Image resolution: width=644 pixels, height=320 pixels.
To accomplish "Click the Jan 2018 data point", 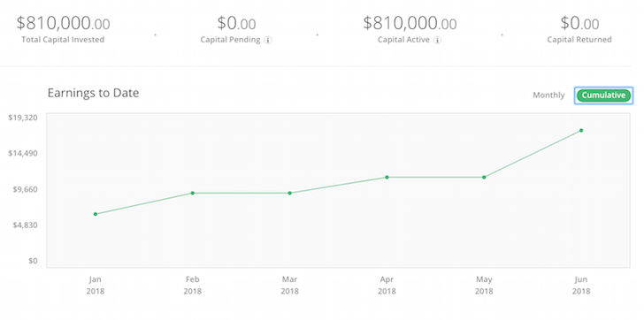I will (96, 214).
